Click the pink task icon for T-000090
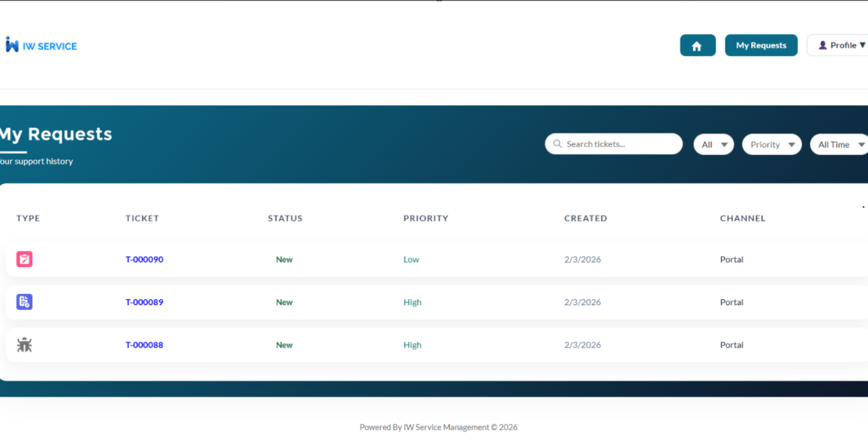This screenshot has height=435, width=868. pyautogui.click(x=25, y=259)
